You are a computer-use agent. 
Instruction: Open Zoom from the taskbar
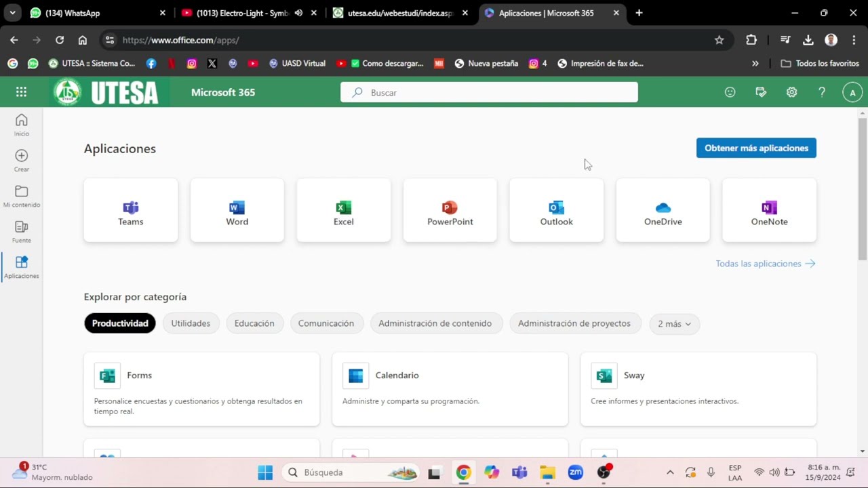pyautogui.click(x=576, y=472)
